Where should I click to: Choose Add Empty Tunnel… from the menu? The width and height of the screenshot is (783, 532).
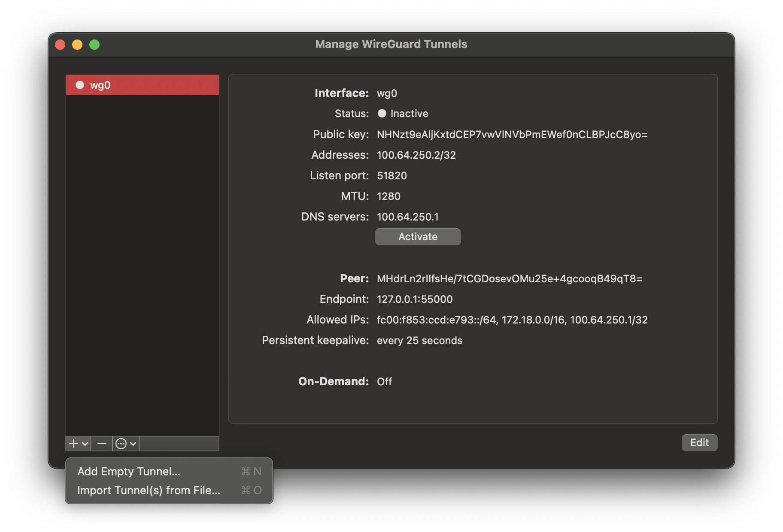click(169, 472)
